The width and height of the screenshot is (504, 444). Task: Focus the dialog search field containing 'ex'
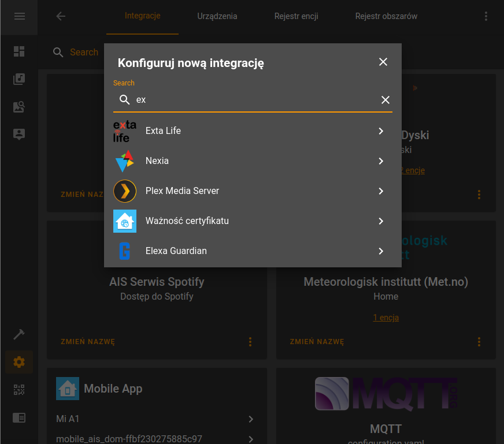(253, 100)
